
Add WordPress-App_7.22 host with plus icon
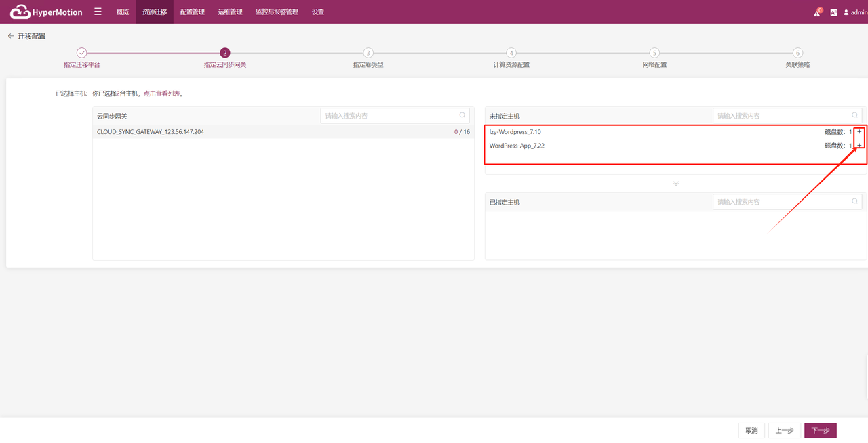[859, 146]
